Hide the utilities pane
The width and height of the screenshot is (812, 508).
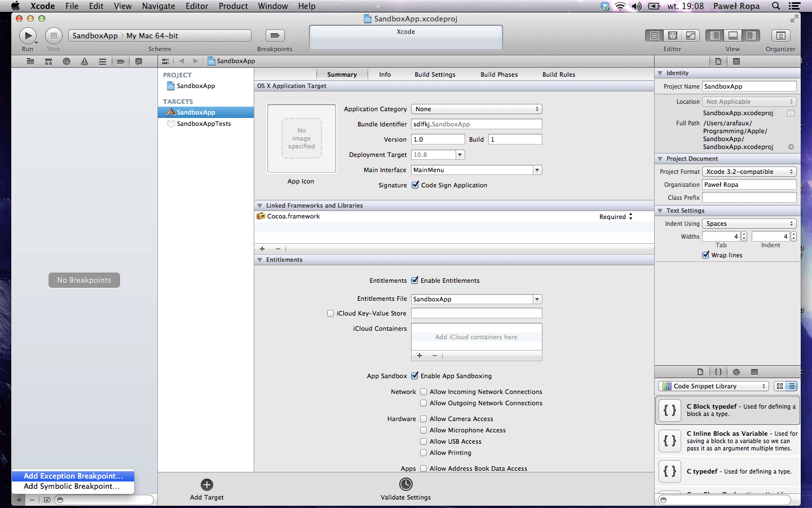(751, 36)
